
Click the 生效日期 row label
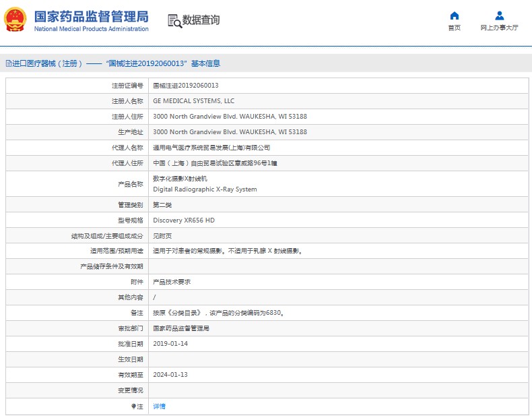(131, 359)
